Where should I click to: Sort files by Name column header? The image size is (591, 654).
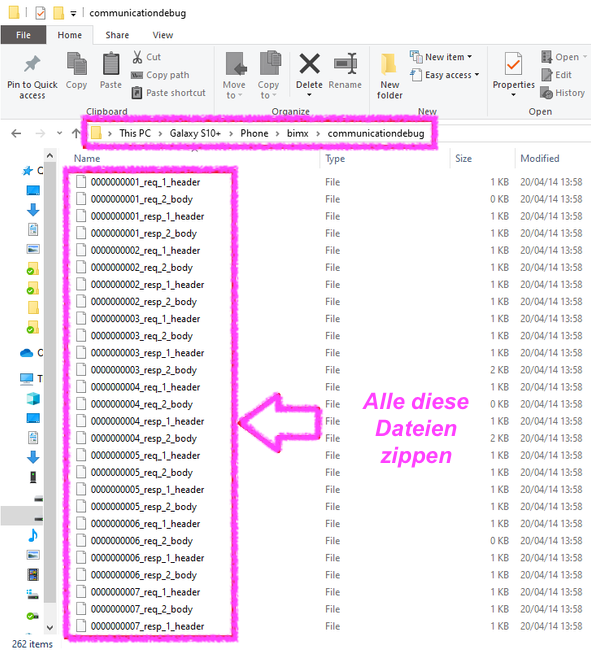point(87,158)
